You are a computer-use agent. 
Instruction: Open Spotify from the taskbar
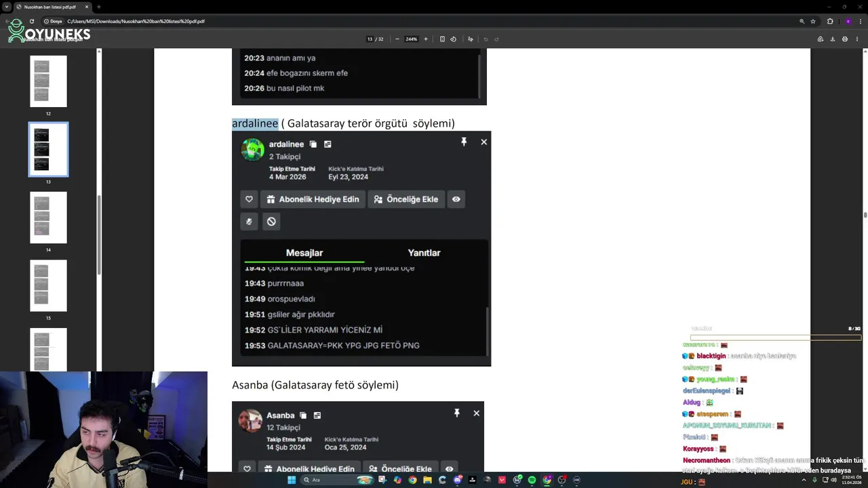pyautogui.click(x=532, y=480)
